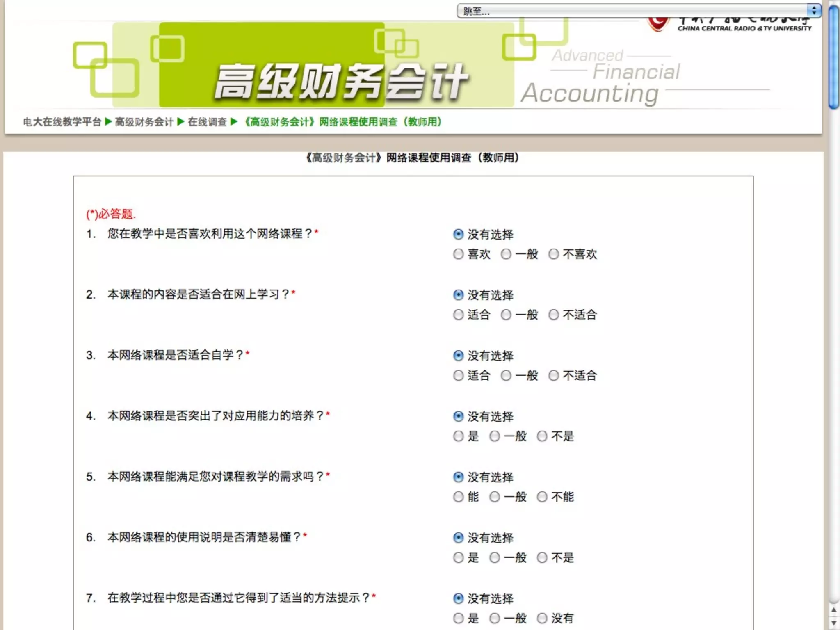Choose 不能 for question 5
Viewport: 840px width, 630px height.
[x=542, y=497]
